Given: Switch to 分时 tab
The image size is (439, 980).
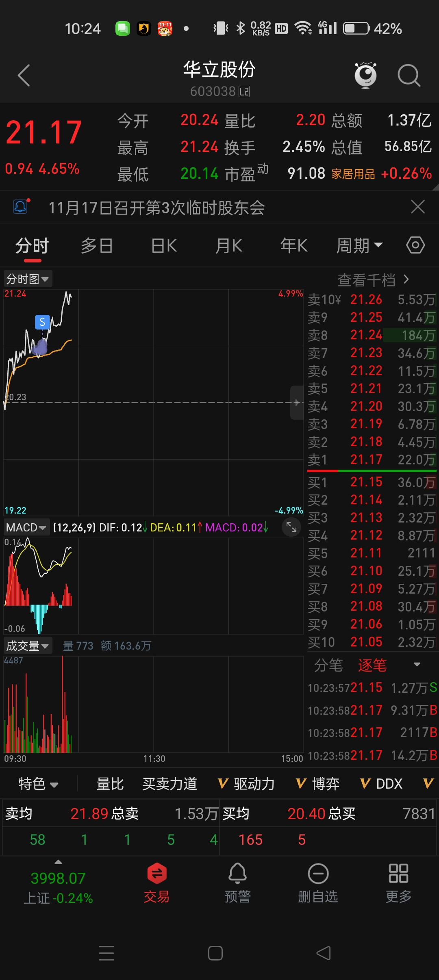Looking at the screenshot, I should click(x=32, y=246).
